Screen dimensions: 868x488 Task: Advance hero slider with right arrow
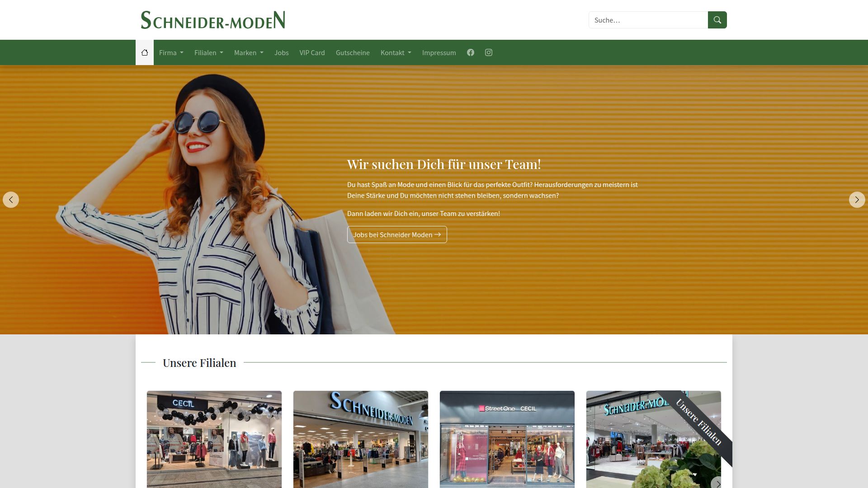pos(857,200)
